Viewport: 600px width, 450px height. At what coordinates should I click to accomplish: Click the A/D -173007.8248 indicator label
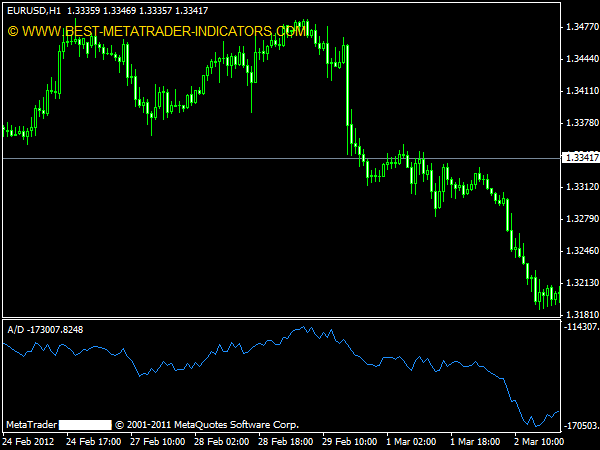click(45, 329)
